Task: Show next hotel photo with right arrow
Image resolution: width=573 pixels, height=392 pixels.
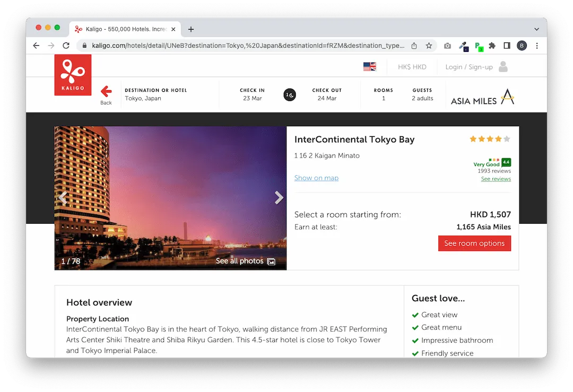Action: tap(279, 198)
